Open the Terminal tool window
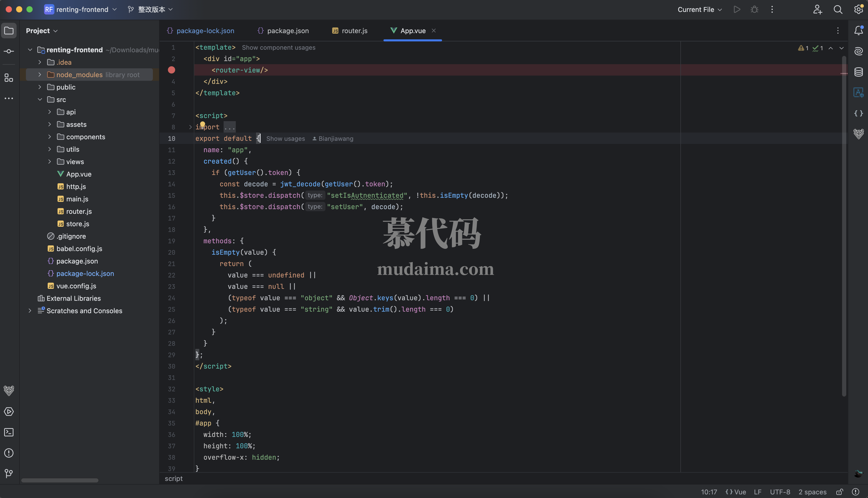The width and height of the screenshot is (868, 498). 9,432
